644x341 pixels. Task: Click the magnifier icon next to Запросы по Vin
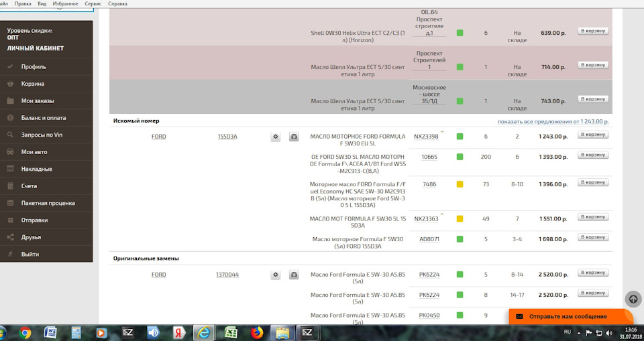(10, 135)
